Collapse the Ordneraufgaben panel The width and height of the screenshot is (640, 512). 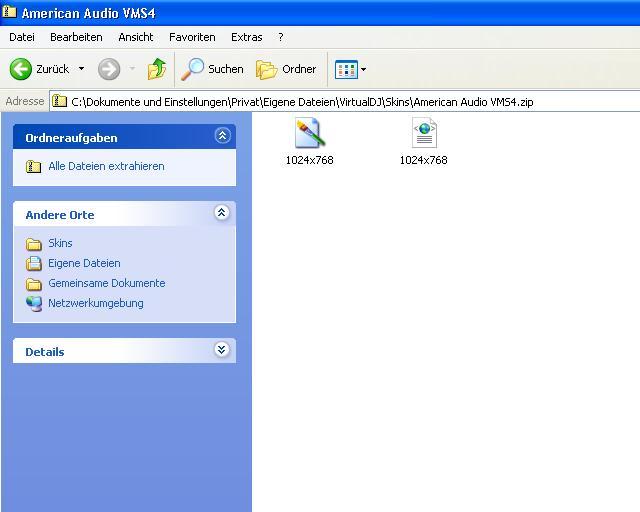222,136
